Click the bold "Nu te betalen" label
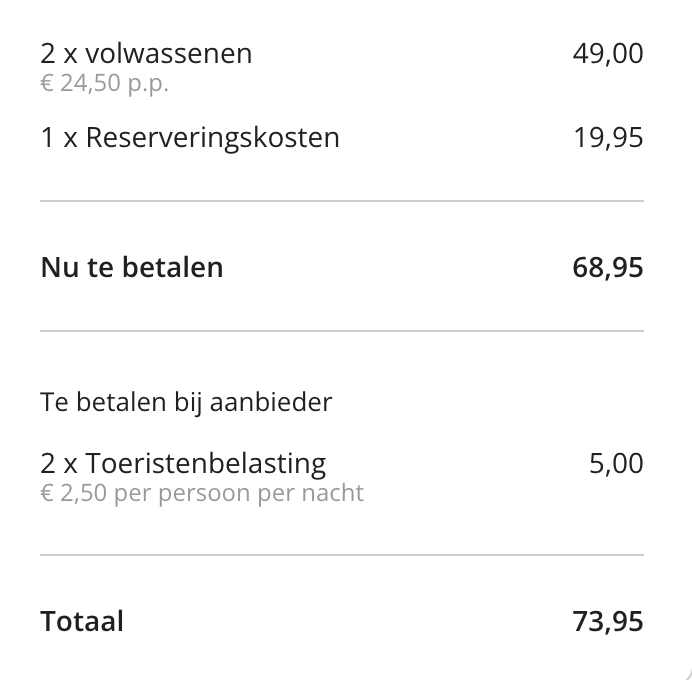This screenshot has height=680, width=692. tap(132, 267)
